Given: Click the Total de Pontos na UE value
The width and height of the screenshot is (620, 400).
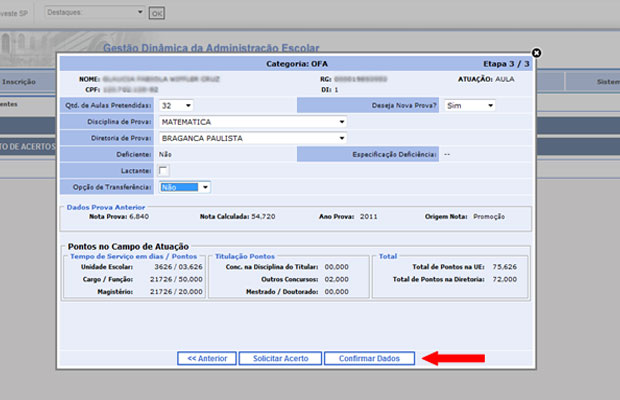Looking at the screenshot, I should (503, 267).
